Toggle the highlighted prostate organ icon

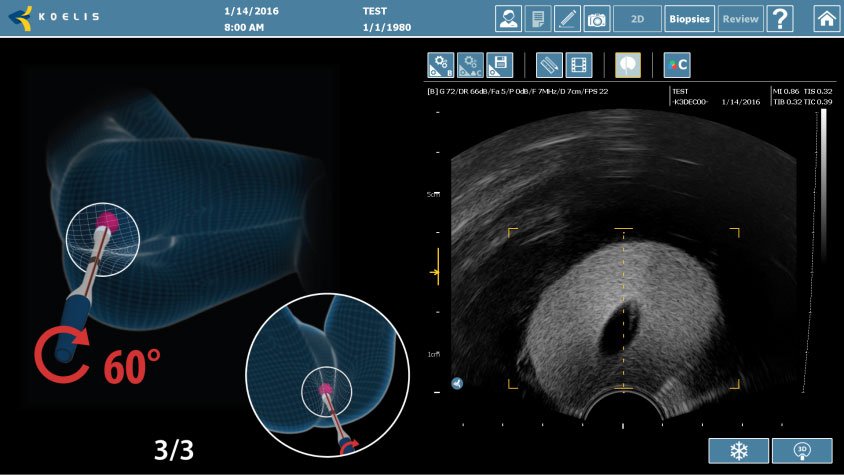[628, 65]
